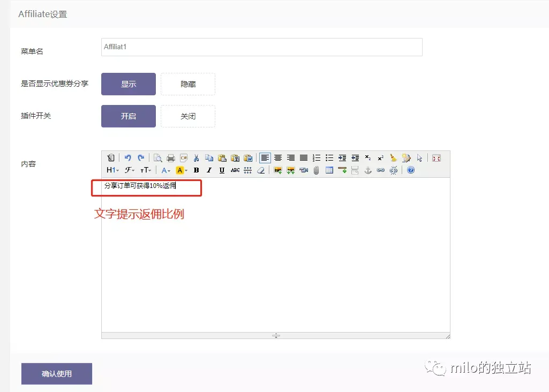The height and width of the screenshot is (392, 549).
Task: Open the Preview magnifier icon
Action: [x=158, y=158]
